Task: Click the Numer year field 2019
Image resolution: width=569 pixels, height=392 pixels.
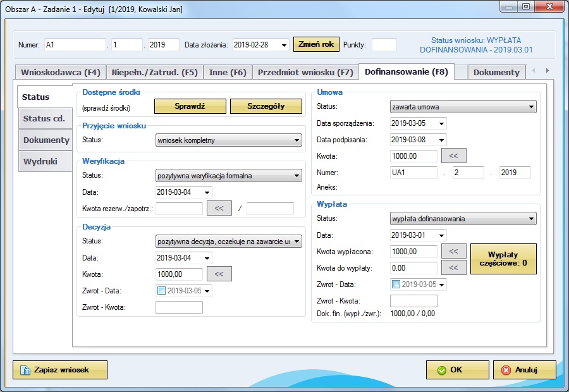Action: point(164,45)
